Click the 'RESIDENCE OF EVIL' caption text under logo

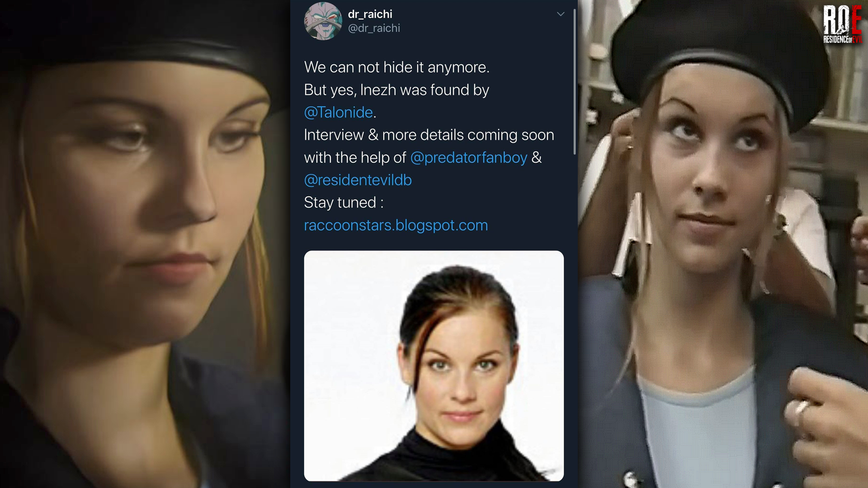[x=842, y=40]
